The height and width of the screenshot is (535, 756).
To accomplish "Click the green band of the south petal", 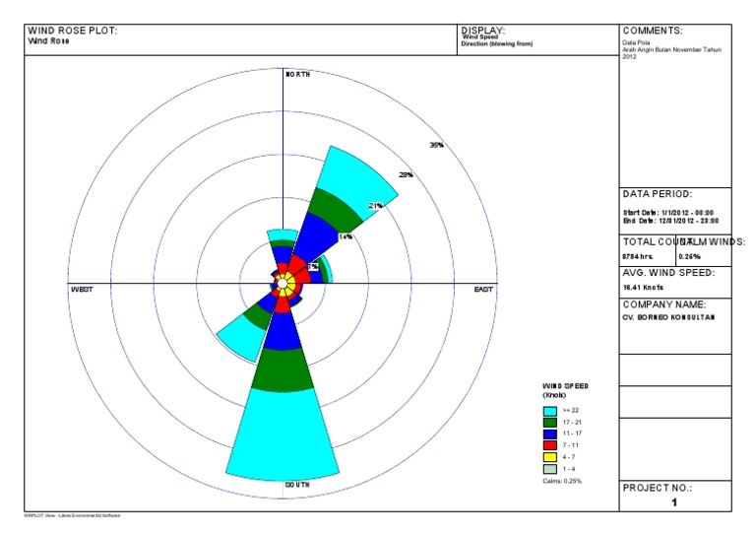I will [x=283, y=370].
